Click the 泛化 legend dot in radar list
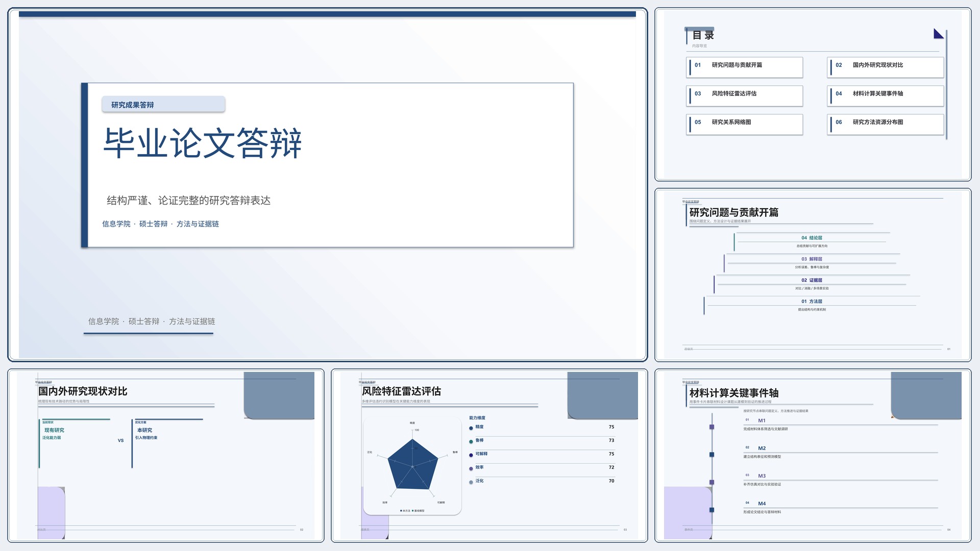 [471, 482]
